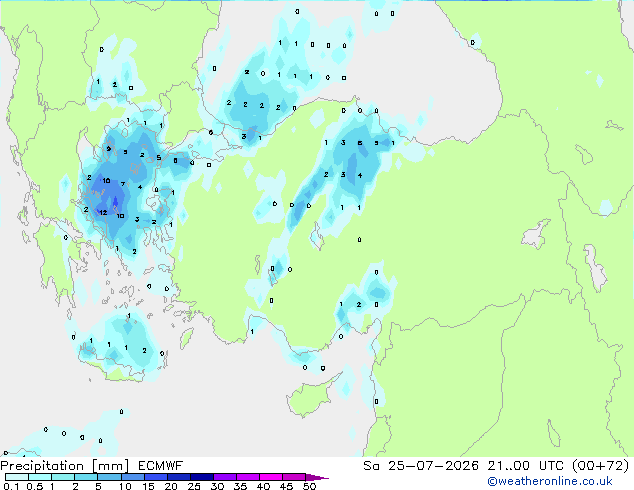Screen dimensions: 634x490
Task: Click the legend label '25'
Action: [x=194, y=486]
